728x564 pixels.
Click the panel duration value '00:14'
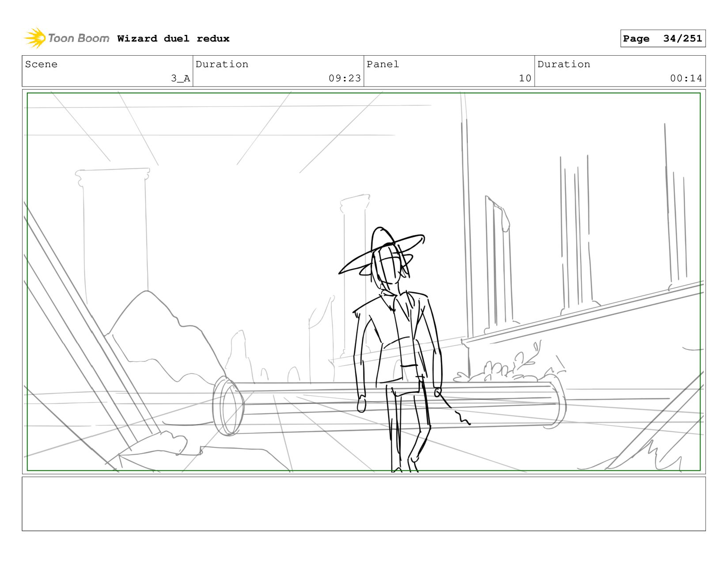(686, 78)
